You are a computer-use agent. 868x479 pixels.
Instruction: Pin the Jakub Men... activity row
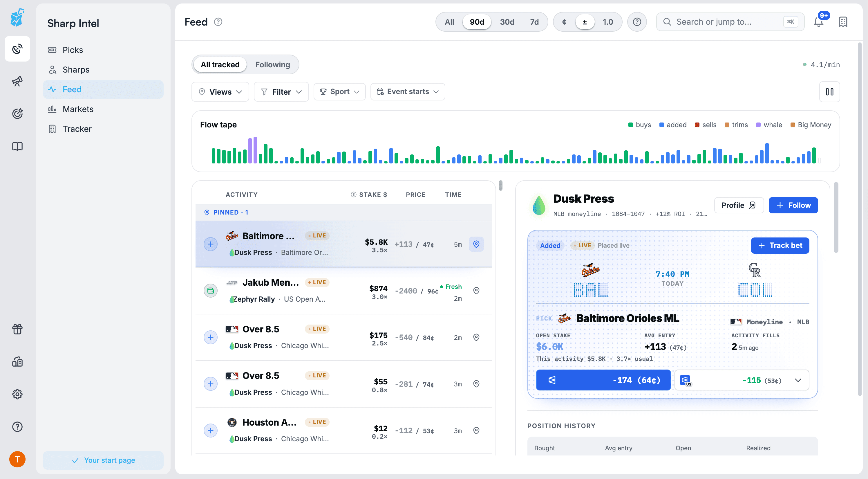(x=476, y=291)
